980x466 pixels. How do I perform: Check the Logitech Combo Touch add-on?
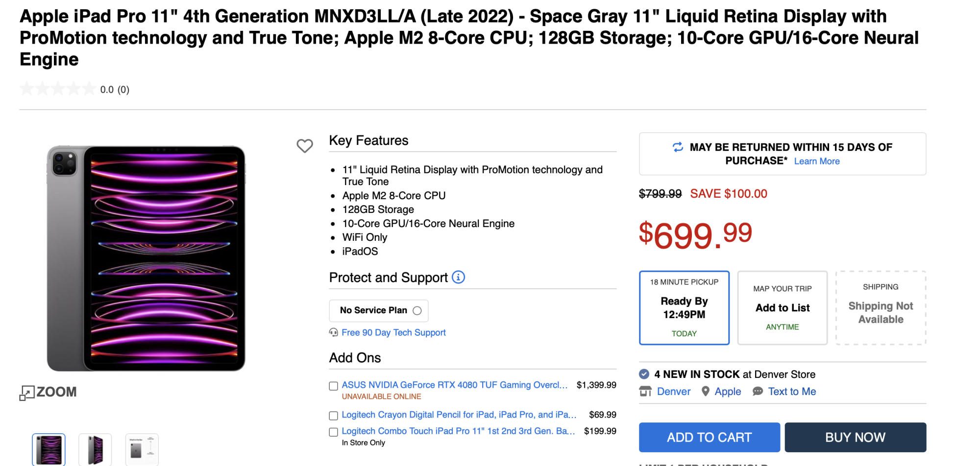tap(334, 432)
